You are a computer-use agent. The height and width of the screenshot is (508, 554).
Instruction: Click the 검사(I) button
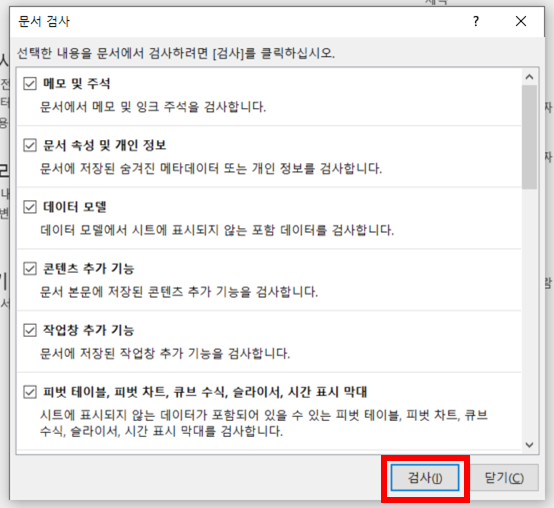(425, 478)
